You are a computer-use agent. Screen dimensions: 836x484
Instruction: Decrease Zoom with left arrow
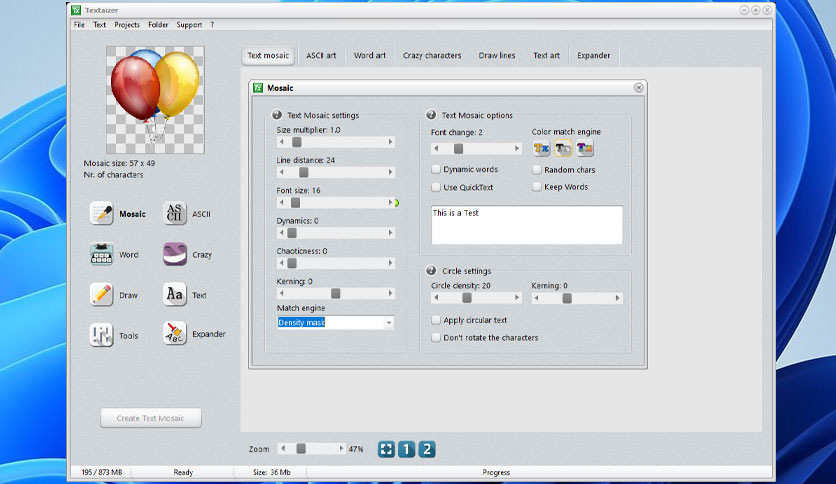pos(283,449)
